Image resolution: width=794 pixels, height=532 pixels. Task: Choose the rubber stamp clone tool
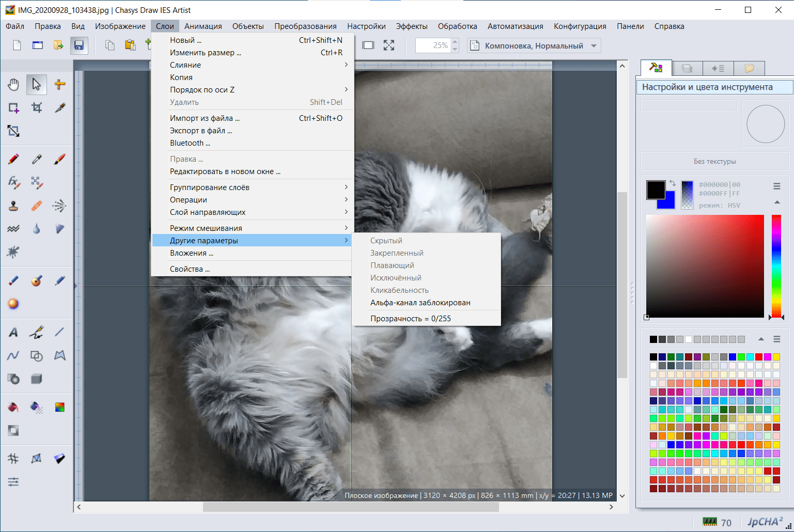[13, 206]
